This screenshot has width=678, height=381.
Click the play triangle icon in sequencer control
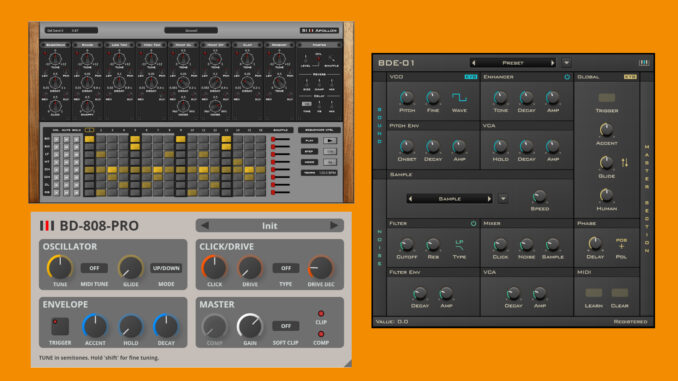pos(330,141)
